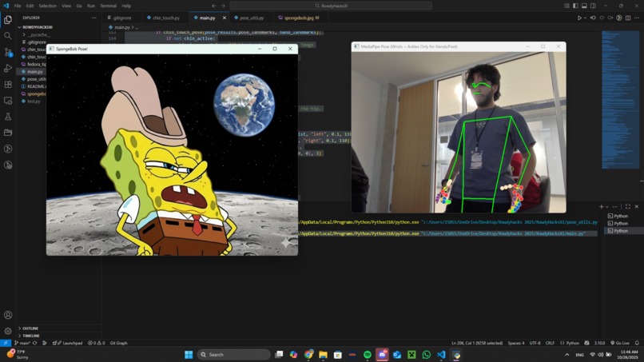Open the dropdown beside Run Python File
This screenshot has height=362, width=644.
585,18
